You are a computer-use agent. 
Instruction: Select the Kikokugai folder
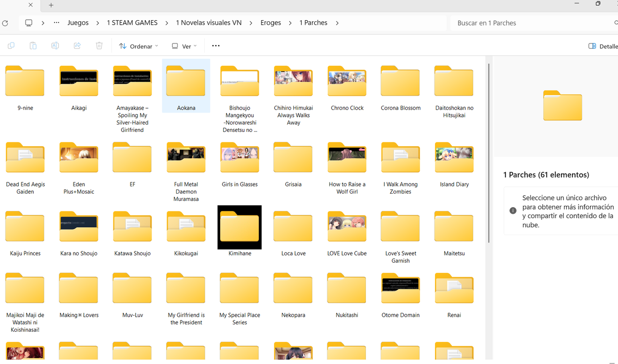186,234
